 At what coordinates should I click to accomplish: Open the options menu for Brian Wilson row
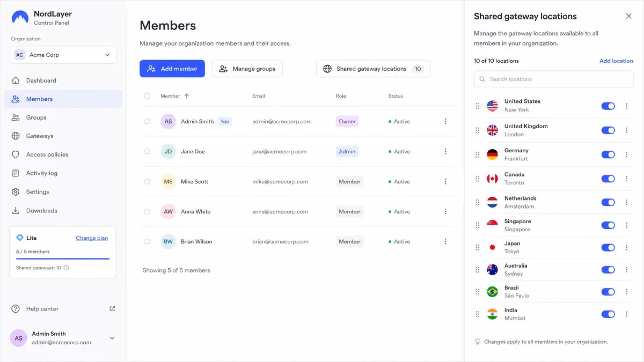tap(445, 242)
